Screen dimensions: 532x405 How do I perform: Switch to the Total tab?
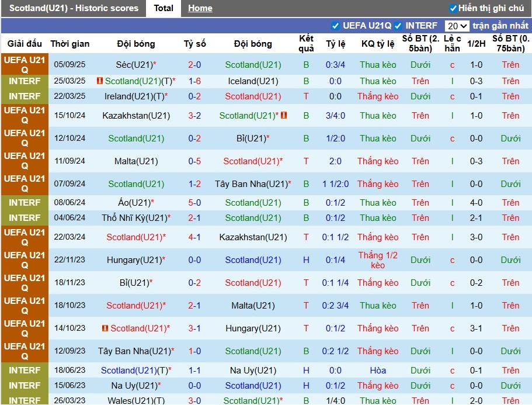(164, 8)
